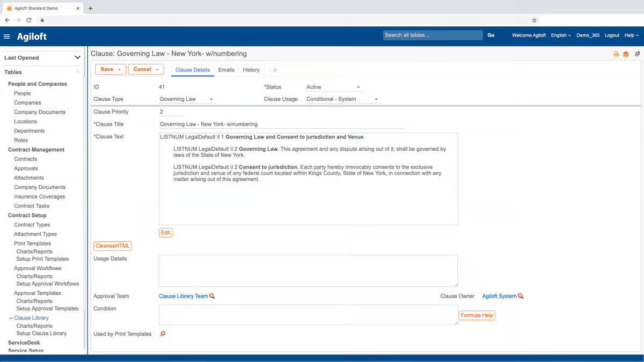Open the Status dropdown showing Active
Screen dimensions: 644x362
click(x=357, y=86)
